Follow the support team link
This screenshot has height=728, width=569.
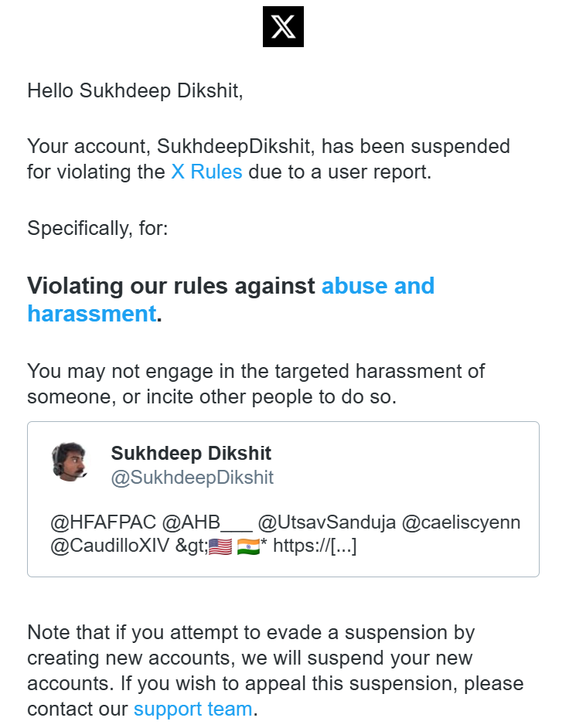[x=193, y=709]
